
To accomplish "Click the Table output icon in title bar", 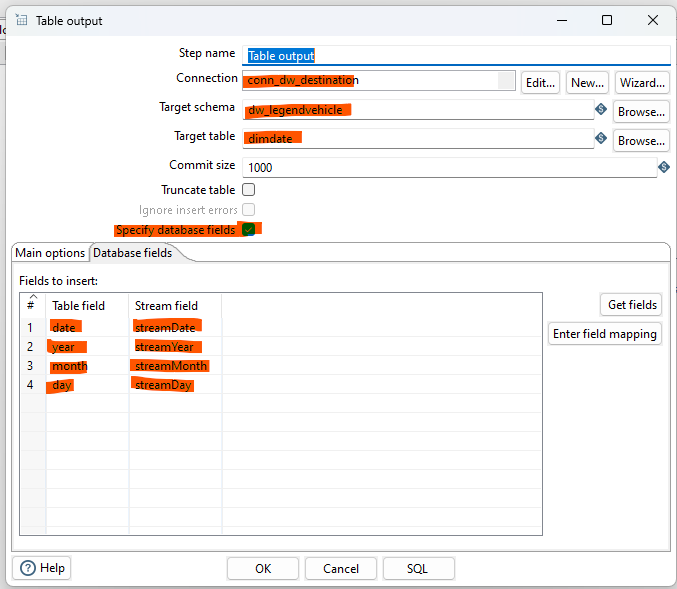I will click(20, 20).
